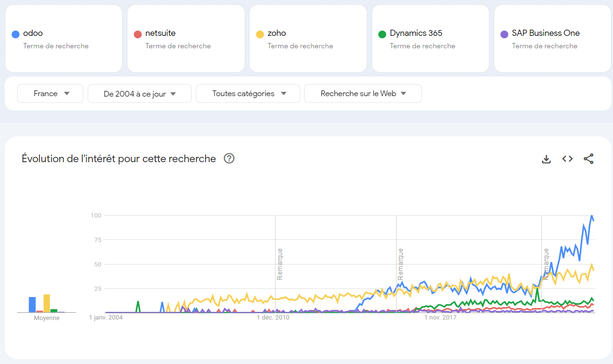This screenshot has height=364, width=613.
Task: Open the help question mark icon
Action: pos(229,158)
